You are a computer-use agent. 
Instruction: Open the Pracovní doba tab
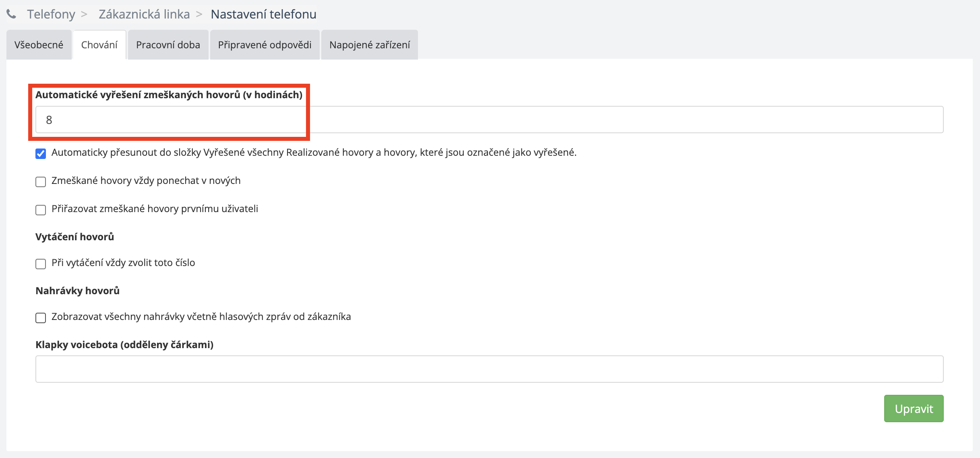click(x=168, y=45)
